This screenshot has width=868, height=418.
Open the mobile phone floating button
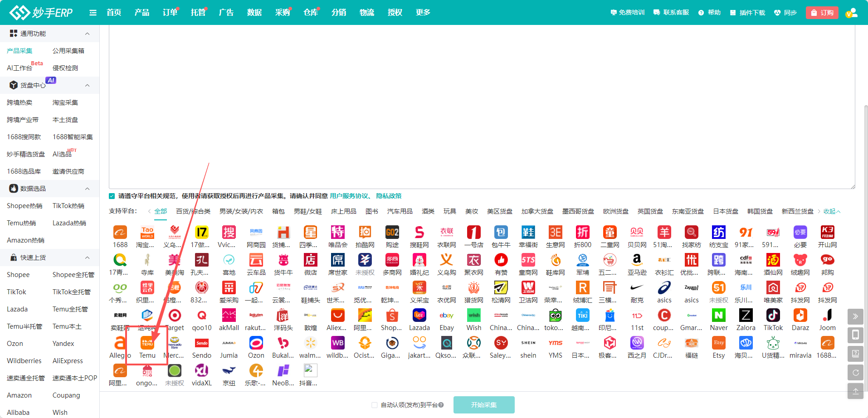855,335
